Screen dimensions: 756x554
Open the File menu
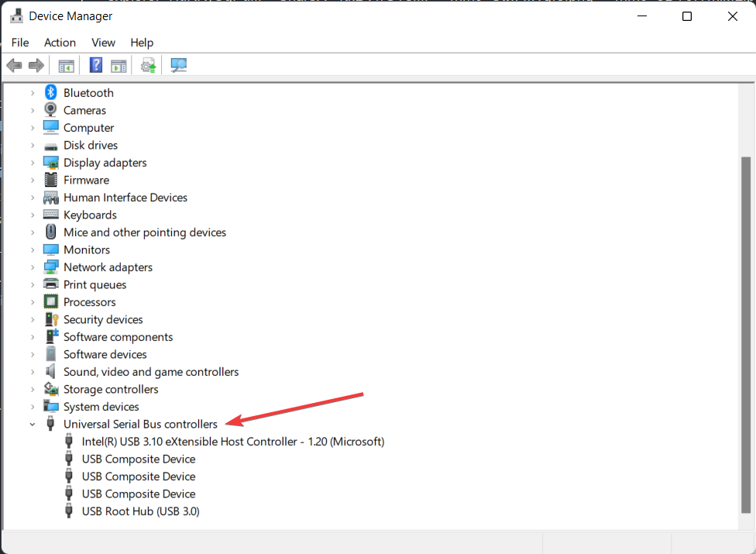tap(20, 43)
